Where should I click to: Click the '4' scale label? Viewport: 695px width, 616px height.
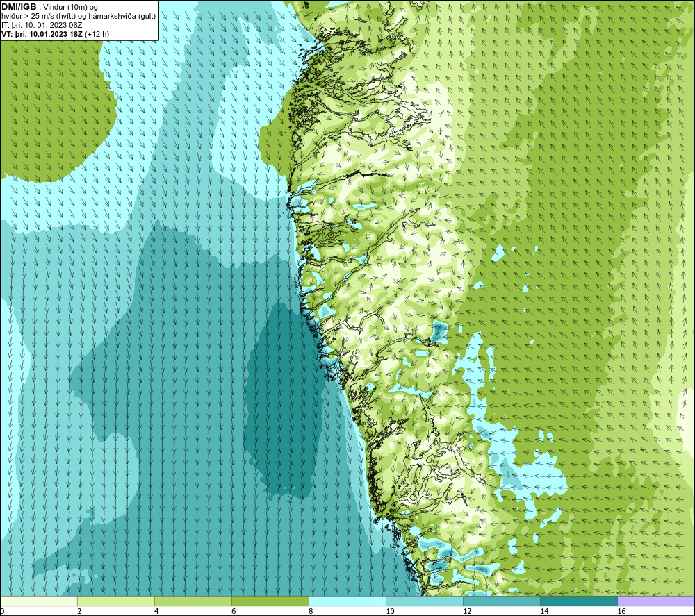tap(156, 612)
